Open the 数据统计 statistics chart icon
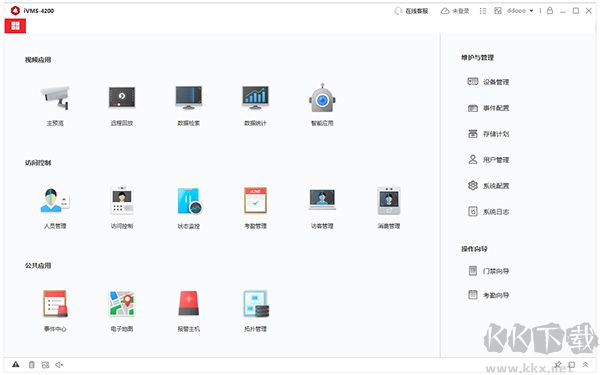Image resolution: width=600 pixels, height=375 pixels. 255,98
